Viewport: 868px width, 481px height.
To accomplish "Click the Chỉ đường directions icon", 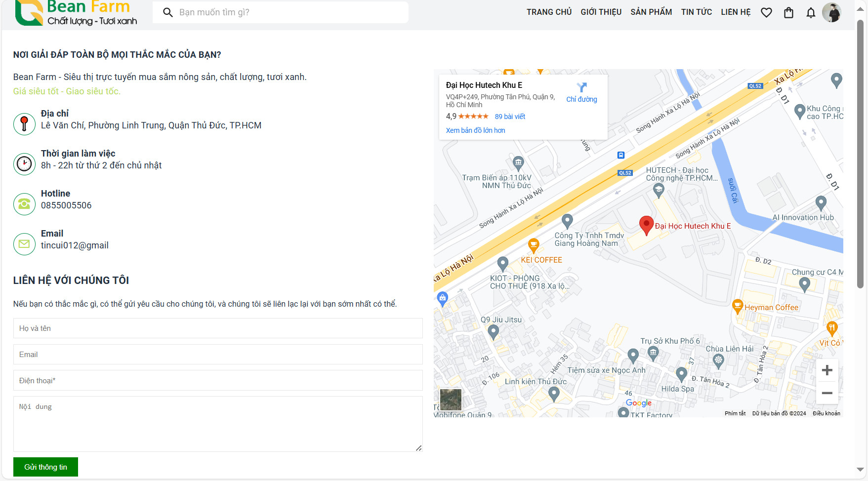I will [582, 87].
